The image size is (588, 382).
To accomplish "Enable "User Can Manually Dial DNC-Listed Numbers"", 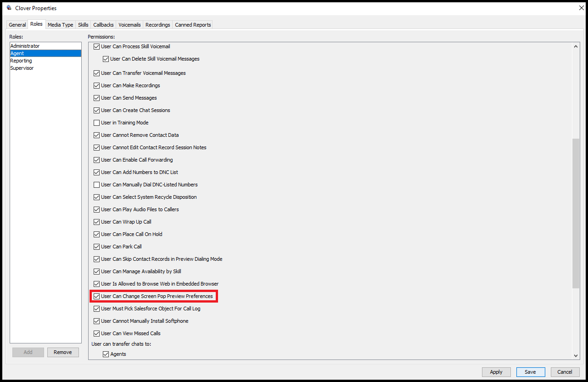I will coord(96,185).
